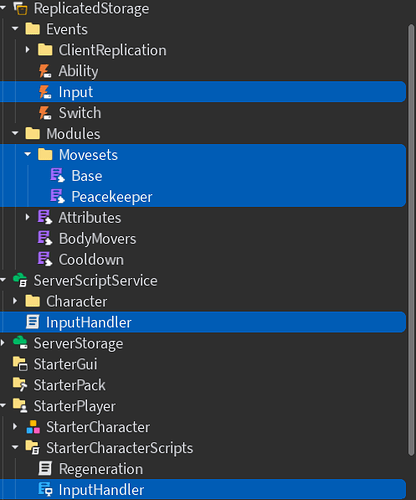Click the Base ModuleScript icon
Screen dimensions: 416x500
[x=57, y=176]
